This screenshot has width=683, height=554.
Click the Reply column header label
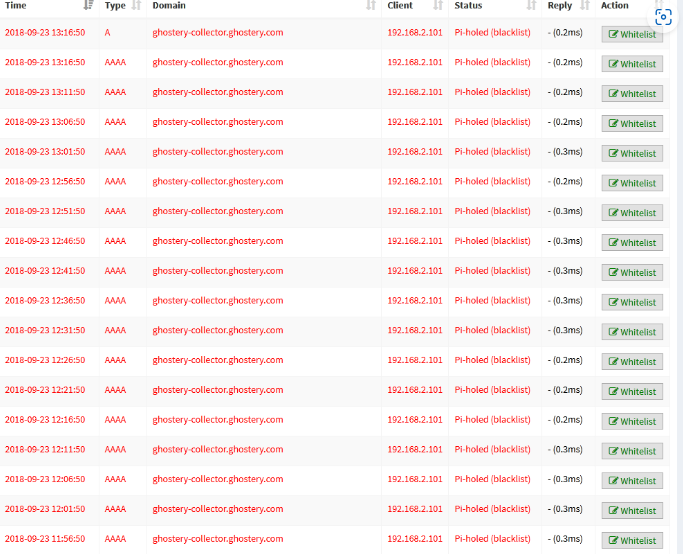560,5
